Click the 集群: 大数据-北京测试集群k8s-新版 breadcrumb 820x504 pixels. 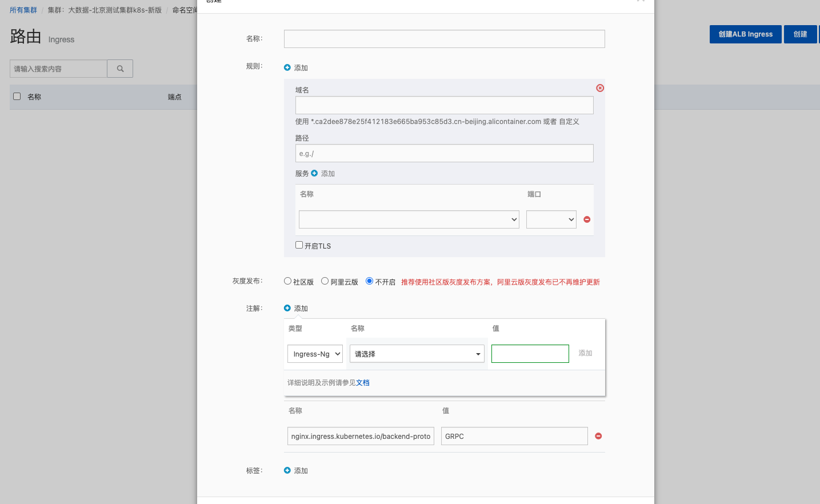[105, 10]
